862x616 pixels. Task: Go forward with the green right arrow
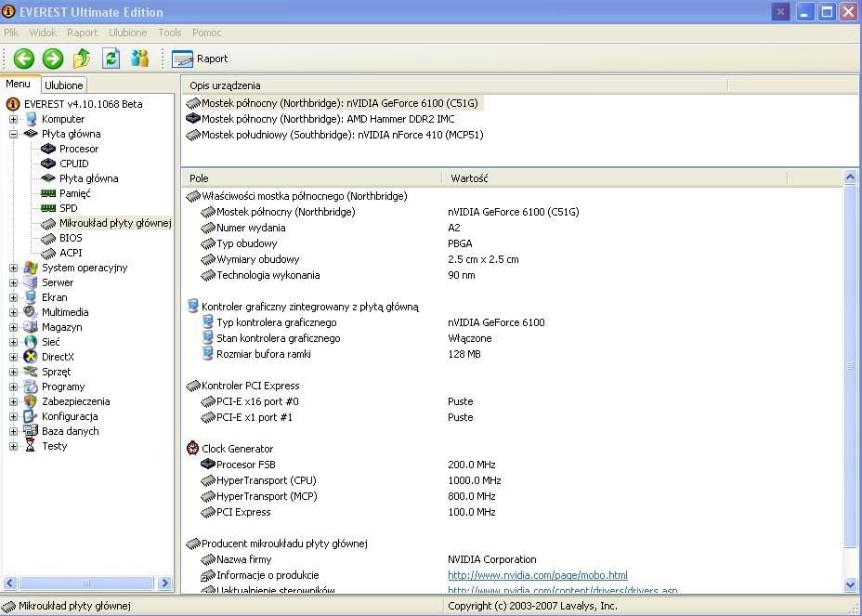(53, 59)
